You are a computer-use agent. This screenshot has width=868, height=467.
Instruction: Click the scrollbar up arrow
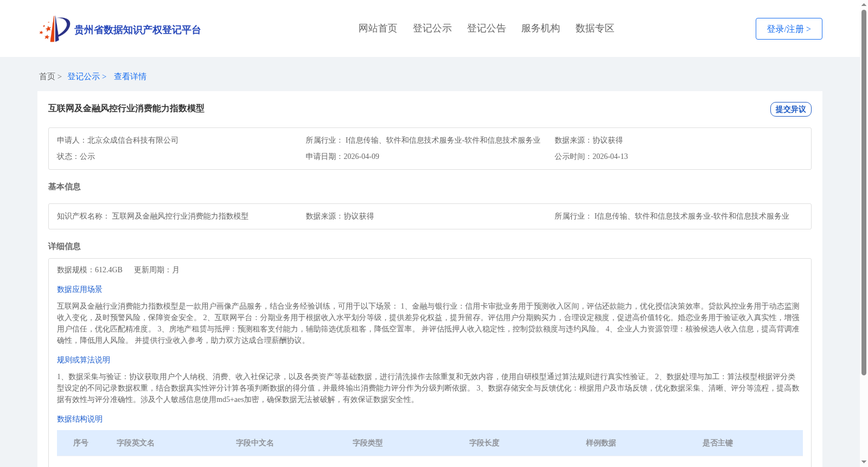click(864, 4)
